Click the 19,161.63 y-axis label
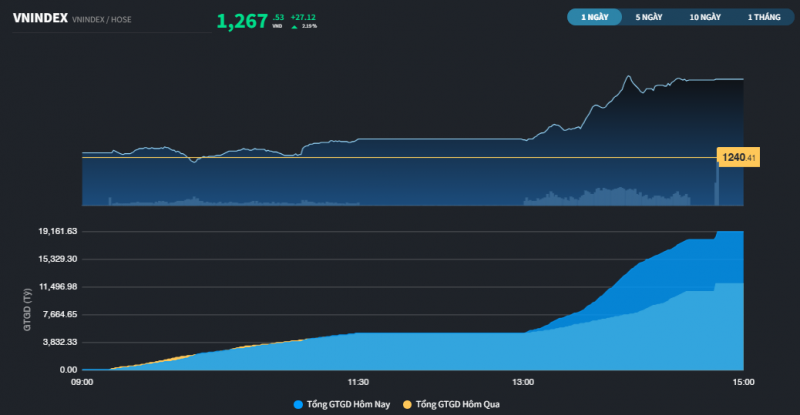Screen dimensions: 800x415 coord(58,231)
